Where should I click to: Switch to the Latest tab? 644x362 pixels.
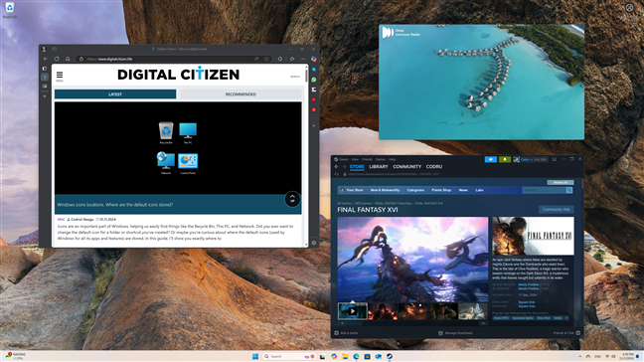[115, 94]
